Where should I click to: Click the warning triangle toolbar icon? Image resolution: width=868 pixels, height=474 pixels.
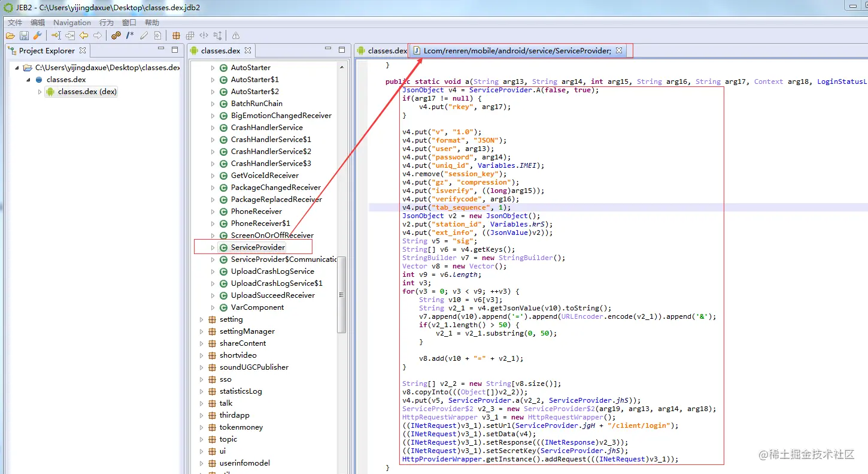(236, 36)
